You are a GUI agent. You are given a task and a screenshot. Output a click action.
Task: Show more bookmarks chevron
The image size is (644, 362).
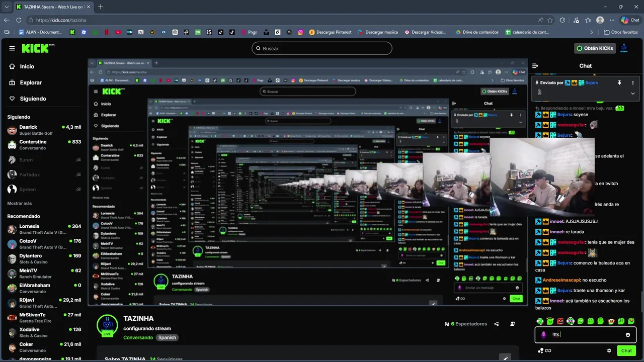(592, 32)
